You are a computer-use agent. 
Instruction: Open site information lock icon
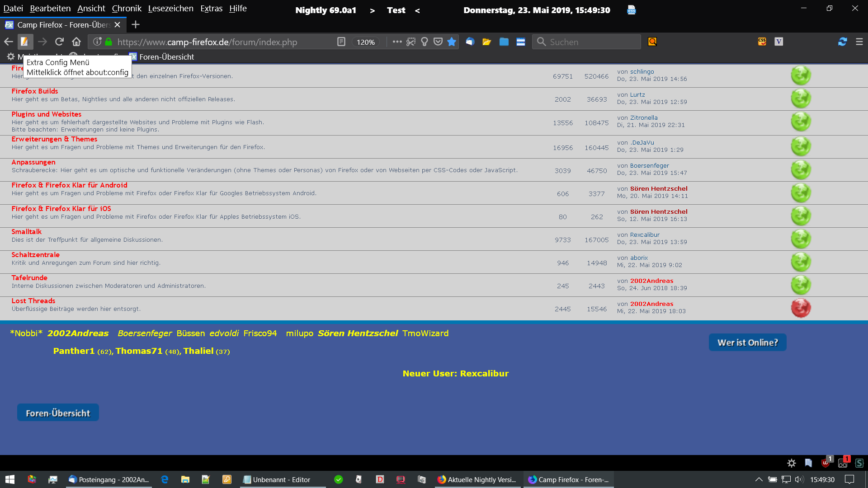click(108, 42)
